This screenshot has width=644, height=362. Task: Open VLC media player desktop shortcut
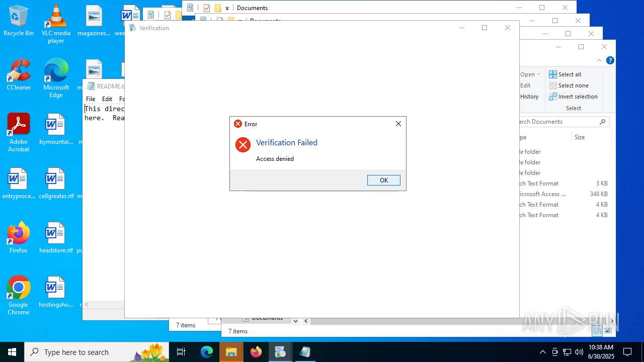click(56, 24)
